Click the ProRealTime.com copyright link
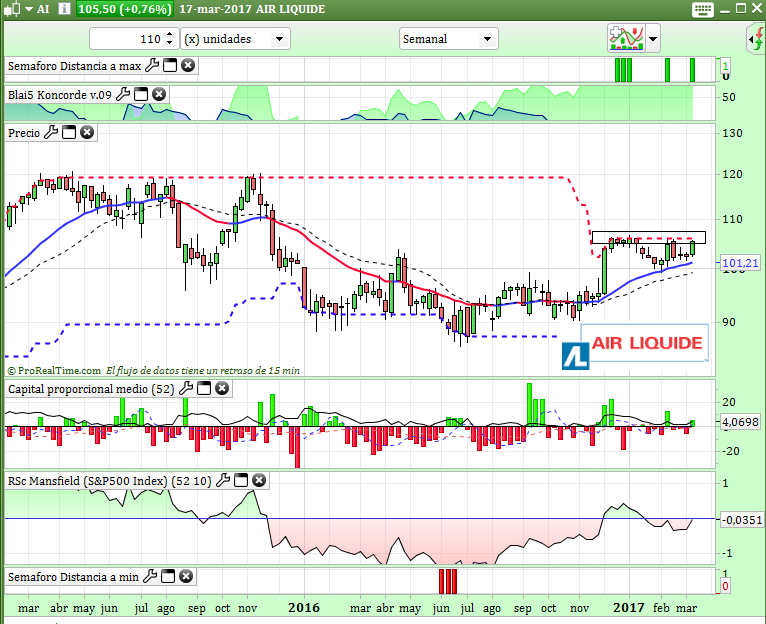The image size is (766, 624). [54, 370]
